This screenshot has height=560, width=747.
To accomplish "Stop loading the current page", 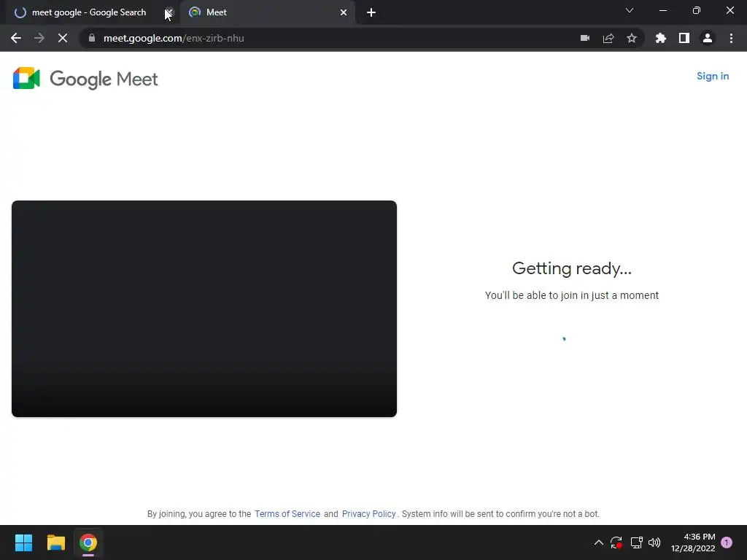I will [x=63, y=38].
